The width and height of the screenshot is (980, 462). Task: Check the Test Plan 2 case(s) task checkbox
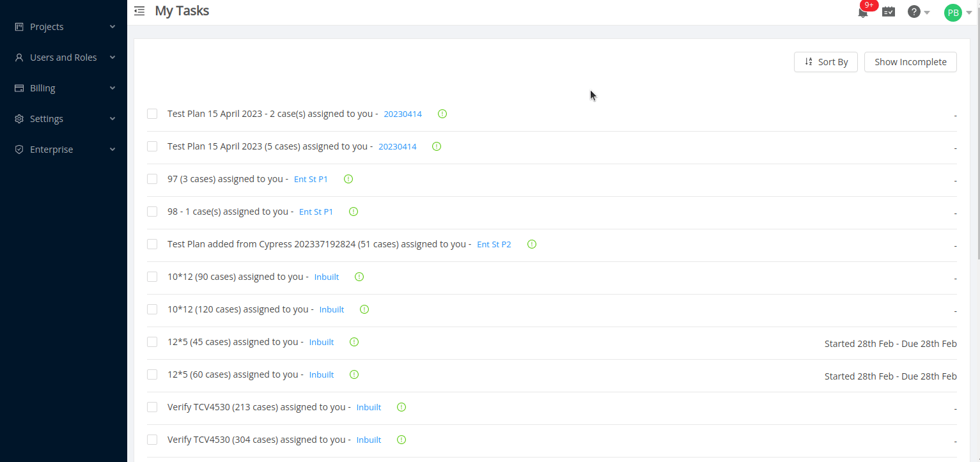[x=152, y=114]
